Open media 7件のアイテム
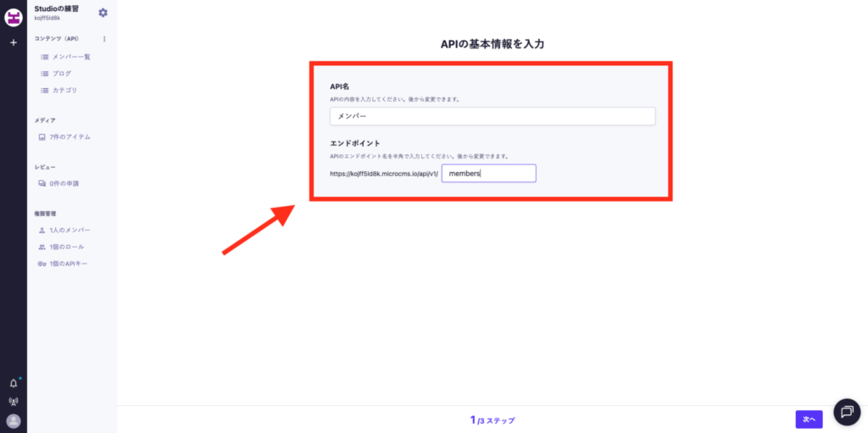Screen dimensions: 868x433 point(69,136)
